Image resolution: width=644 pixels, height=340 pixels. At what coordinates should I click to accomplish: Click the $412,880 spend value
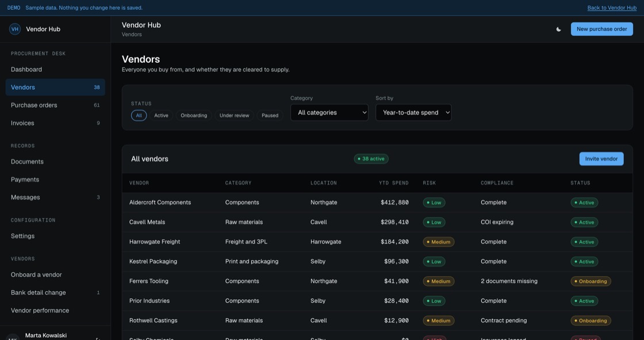[x=394, y=203]
